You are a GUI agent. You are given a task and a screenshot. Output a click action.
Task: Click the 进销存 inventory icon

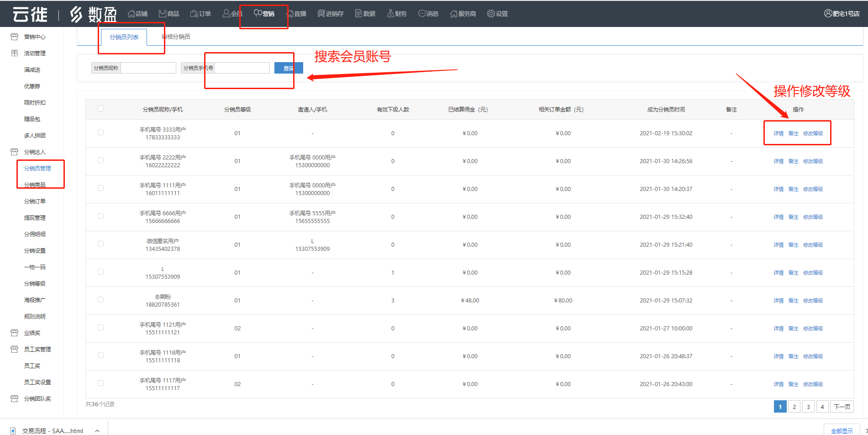(x=321, y=14)
